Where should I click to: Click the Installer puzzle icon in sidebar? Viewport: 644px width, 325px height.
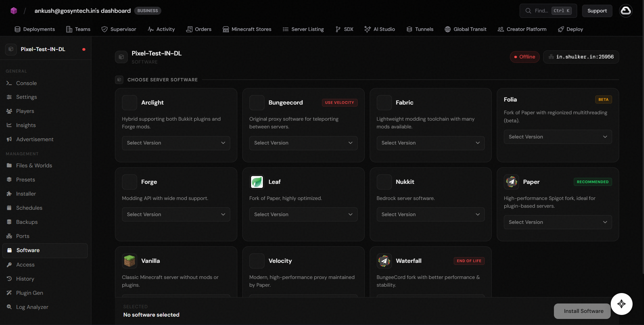(x=9, y=194)
